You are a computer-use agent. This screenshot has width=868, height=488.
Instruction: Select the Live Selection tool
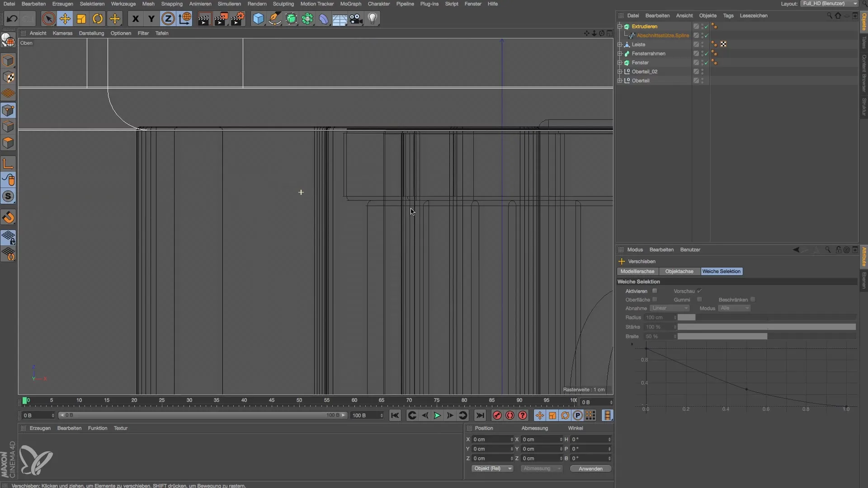(48, 19)
